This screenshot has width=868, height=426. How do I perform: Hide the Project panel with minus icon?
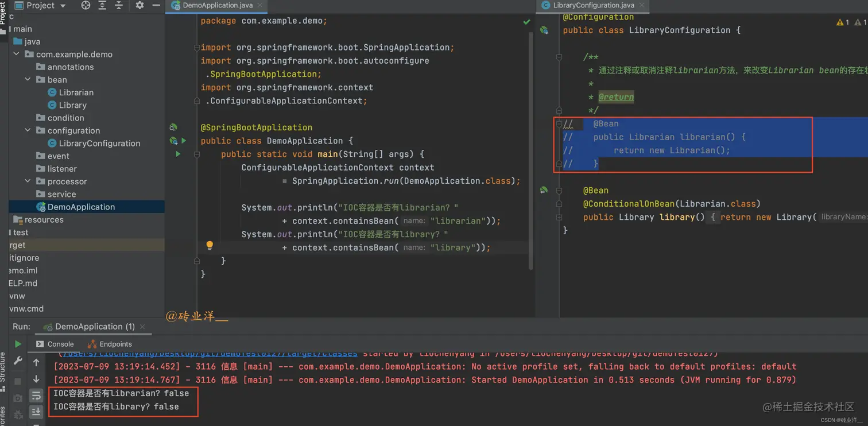coord(156,5)
